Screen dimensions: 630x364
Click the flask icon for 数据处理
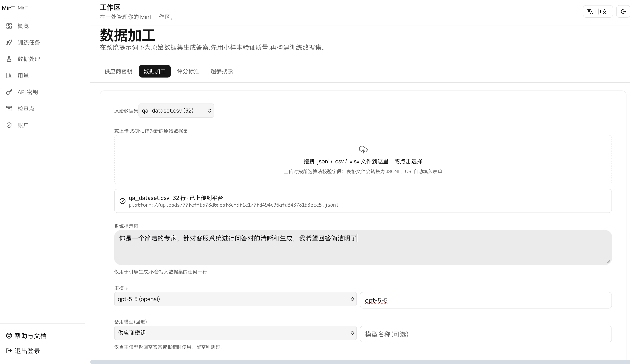coord(9,59)
